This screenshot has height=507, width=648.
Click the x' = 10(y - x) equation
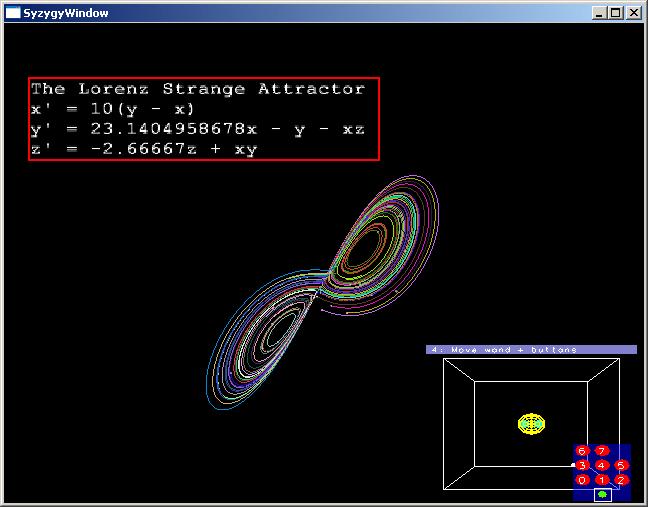pos(113,109)
